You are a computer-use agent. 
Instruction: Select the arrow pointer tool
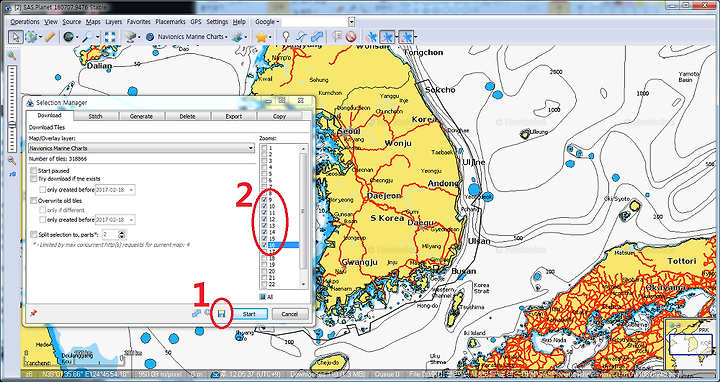pos(15,37)
